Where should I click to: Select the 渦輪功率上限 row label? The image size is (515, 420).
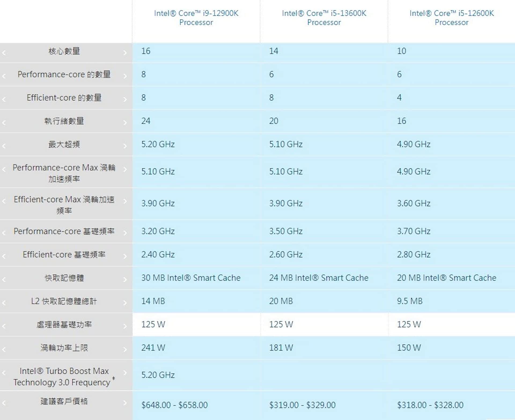point(64,348)
